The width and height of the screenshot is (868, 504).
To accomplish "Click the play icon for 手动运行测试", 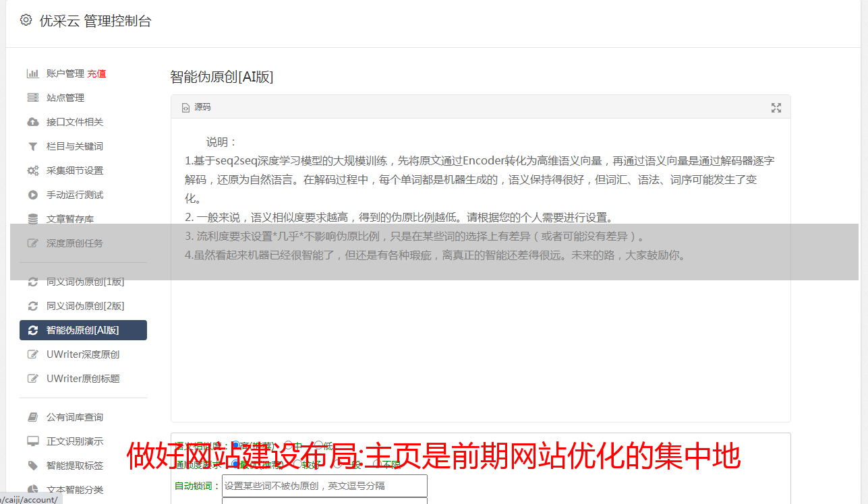I will (32, 195).
